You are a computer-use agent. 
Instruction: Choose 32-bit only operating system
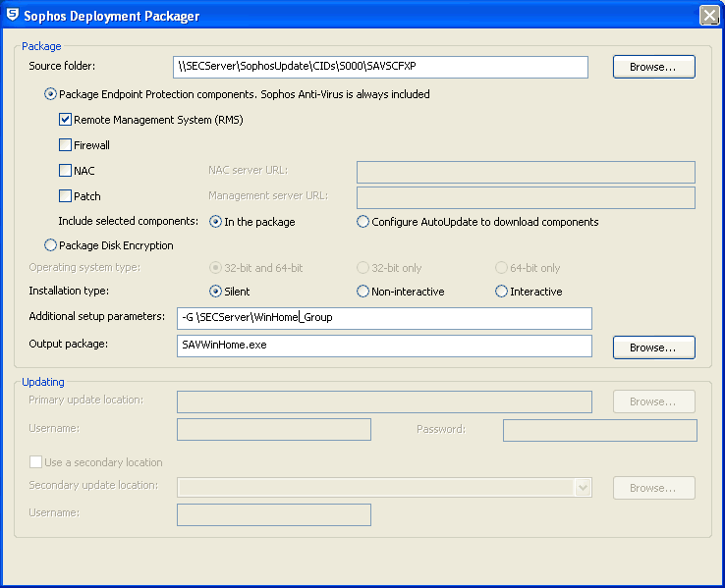362,267
